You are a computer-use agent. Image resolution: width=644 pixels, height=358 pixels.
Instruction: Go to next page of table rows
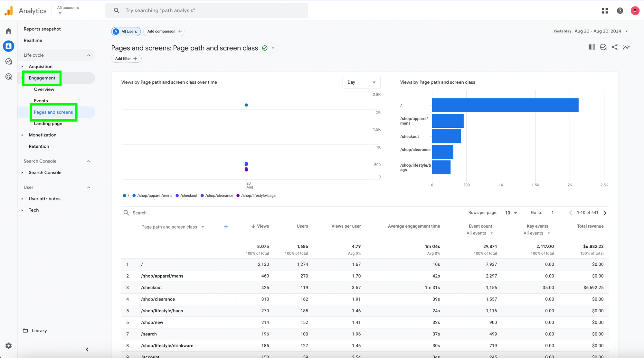tap(605, 213)
